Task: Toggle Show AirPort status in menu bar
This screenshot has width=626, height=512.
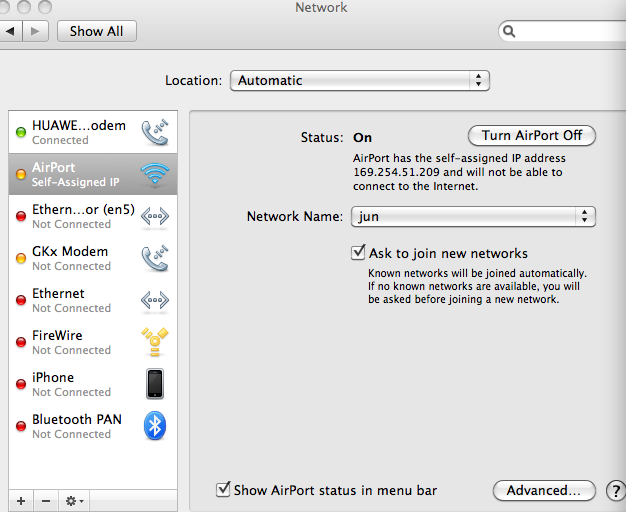Action: 223,489
